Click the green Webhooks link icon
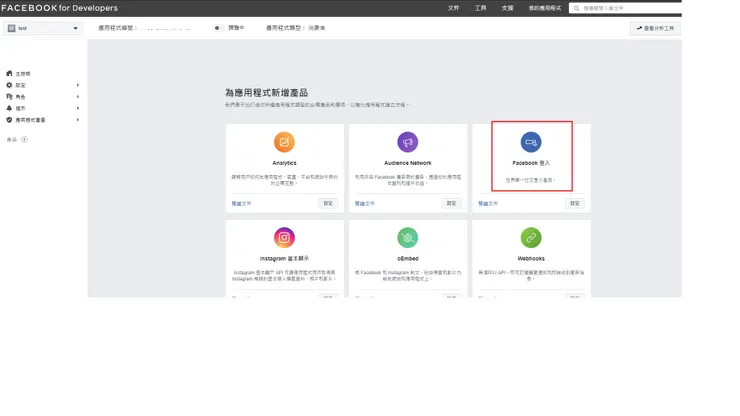This screenshot has width=740, height=416. tap(531, 238)
